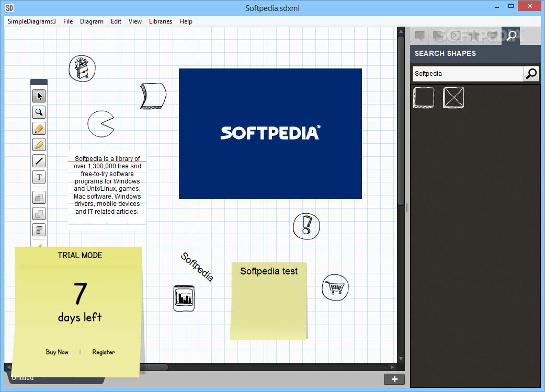Select the 'Softpedia test' sticky note
Screen dimensions: 545x392
pyautogui.click(x=269, y=301)
